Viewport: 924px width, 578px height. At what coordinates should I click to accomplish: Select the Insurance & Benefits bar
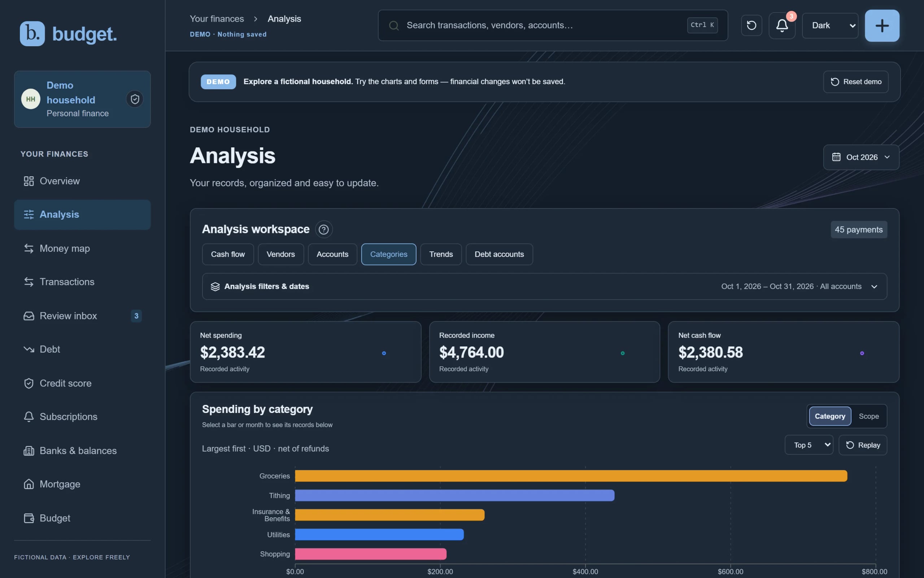click(x=389, y=515)
